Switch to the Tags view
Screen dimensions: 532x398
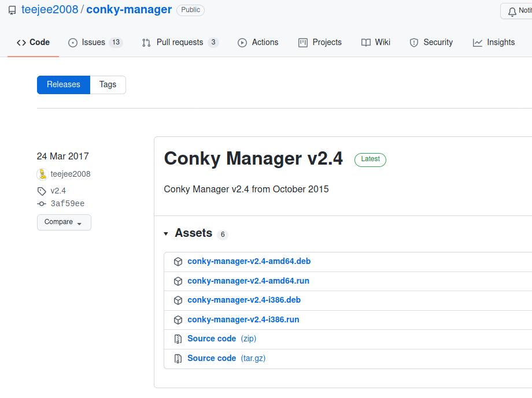pyautogui.click(x=108, y=85)
